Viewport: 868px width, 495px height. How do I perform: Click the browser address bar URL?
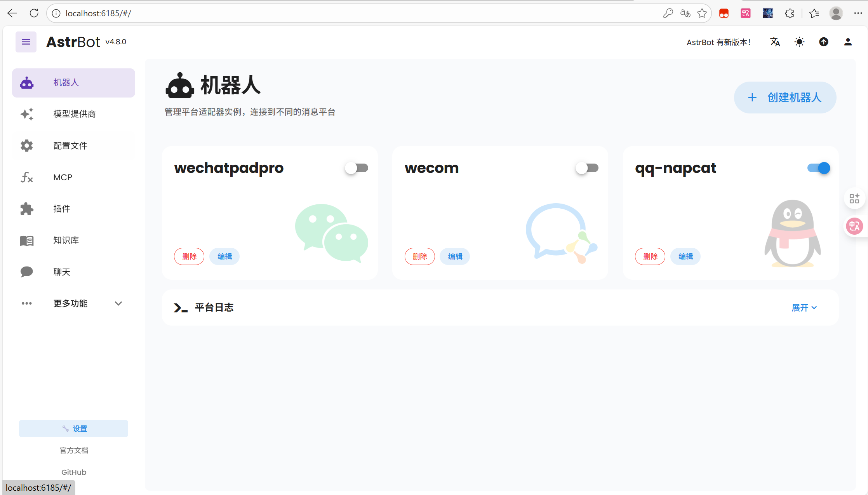click(x=98, y=13)
